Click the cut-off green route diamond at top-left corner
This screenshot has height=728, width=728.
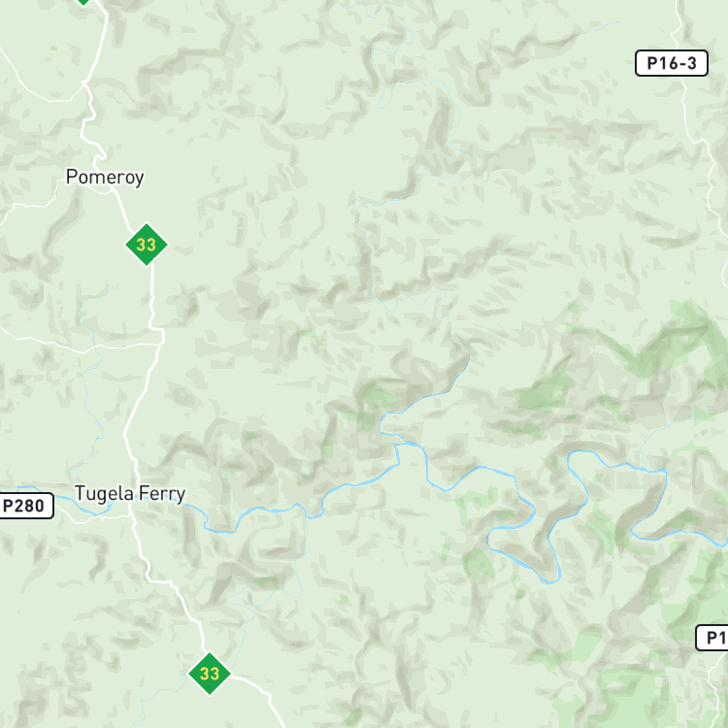83,2
